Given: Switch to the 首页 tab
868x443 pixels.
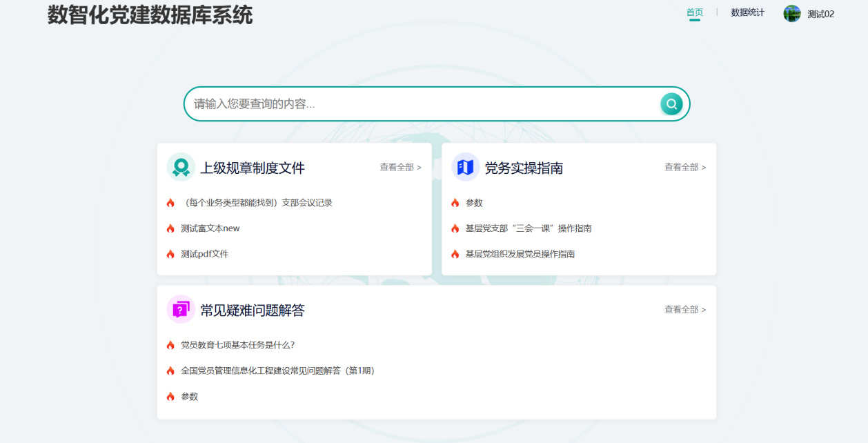Looking at the screenshot, I should (695, 12).
